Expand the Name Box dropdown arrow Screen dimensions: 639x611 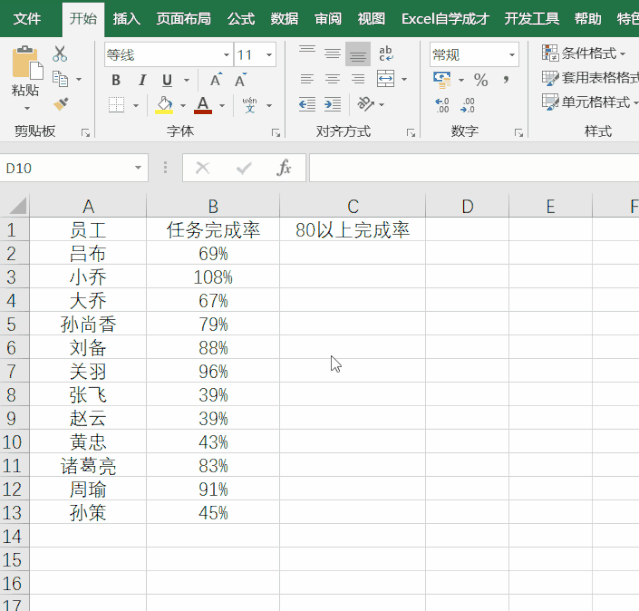pyautogui.click(x=138, y=168)
